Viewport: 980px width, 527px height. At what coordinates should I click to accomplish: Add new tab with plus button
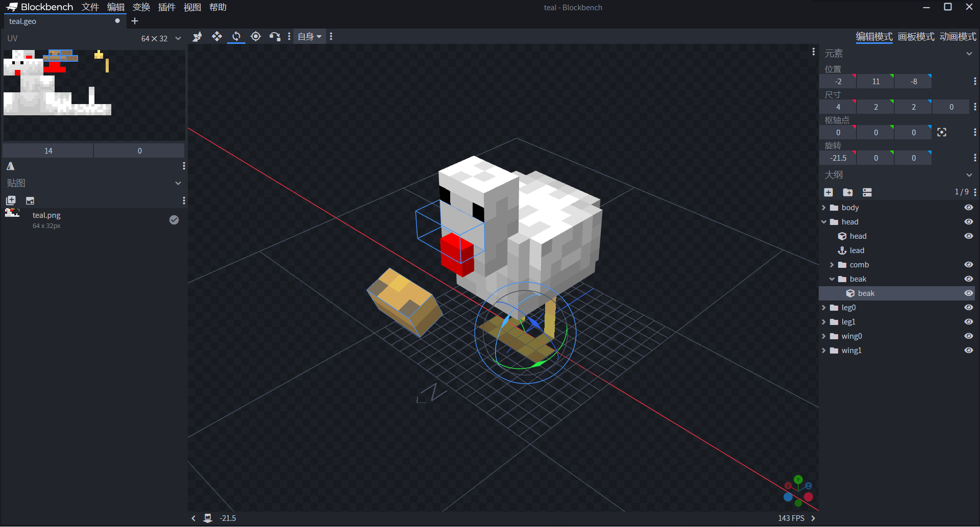135,21
